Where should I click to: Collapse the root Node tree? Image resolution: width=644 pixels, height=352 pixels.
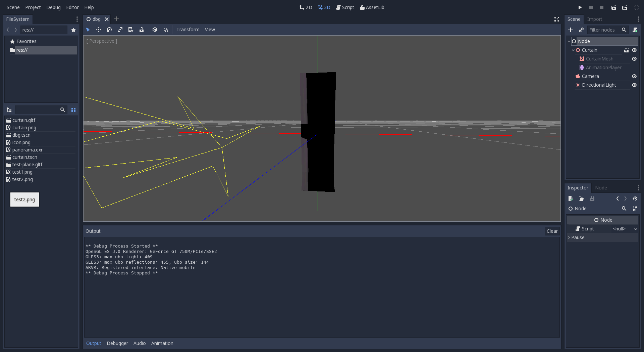click(x=569, y=41)
